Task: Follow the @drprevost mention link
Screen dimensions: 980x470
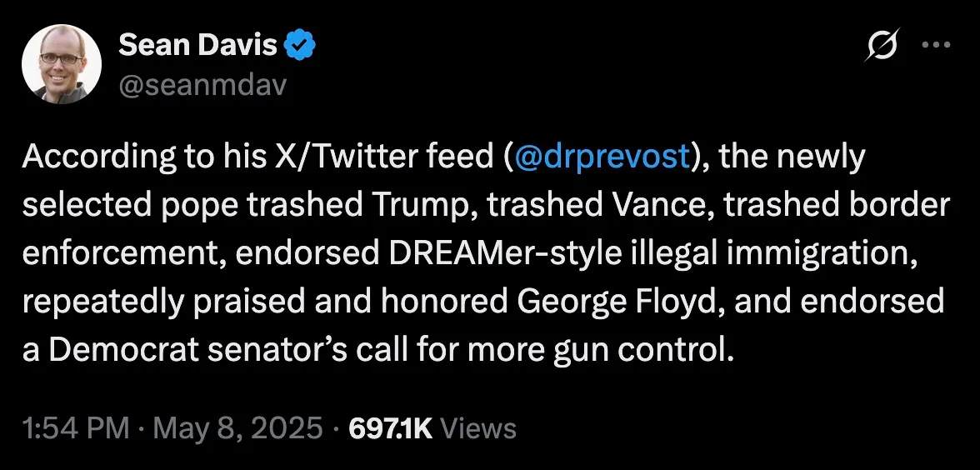Action: pos(602,158)
